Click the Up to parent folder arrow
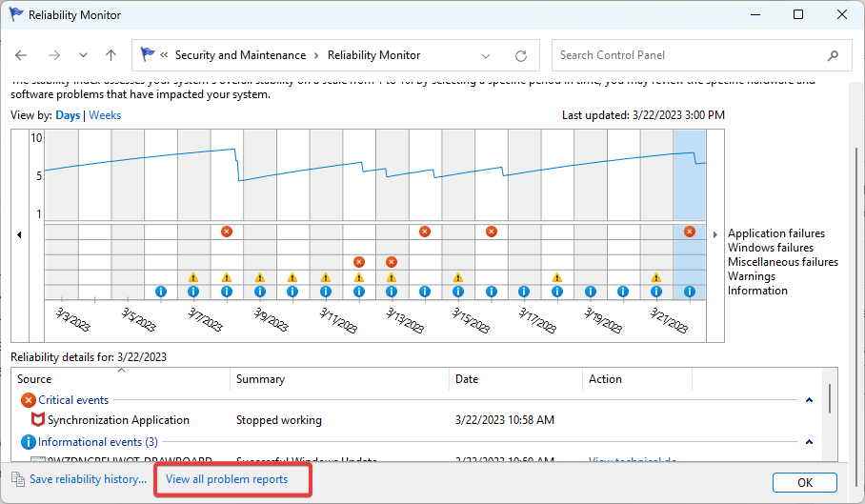 pos(111,55)
